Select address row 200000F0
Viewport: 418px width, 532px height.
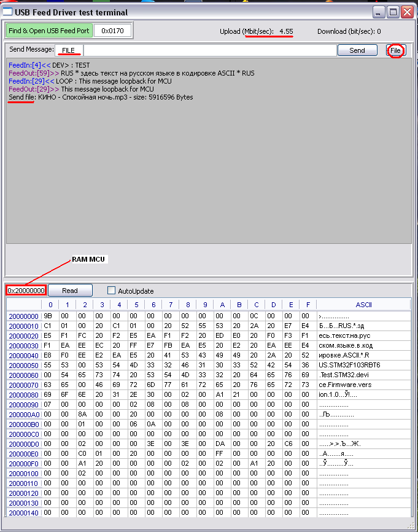[24, 464]
